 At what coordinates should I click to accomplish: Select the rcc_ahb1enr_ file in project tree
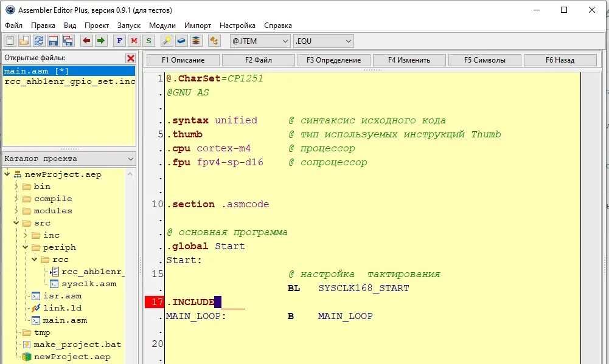click(93, 272)
